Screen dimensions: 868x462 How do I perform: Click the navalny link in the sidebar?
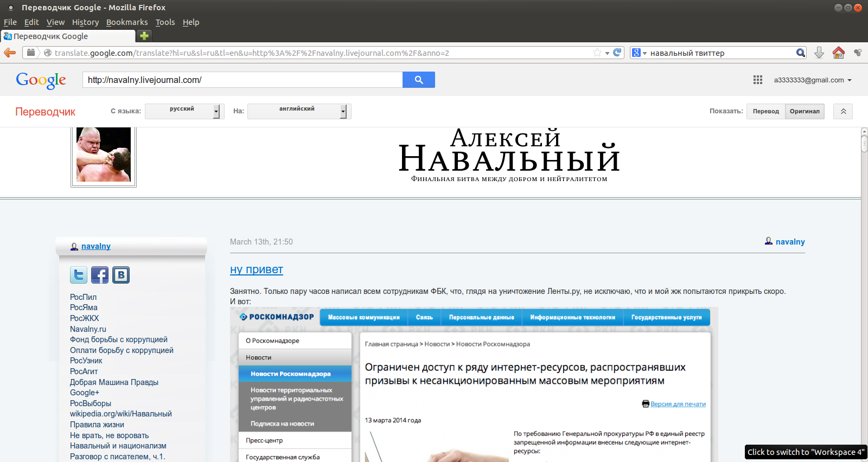pos(96,246)
